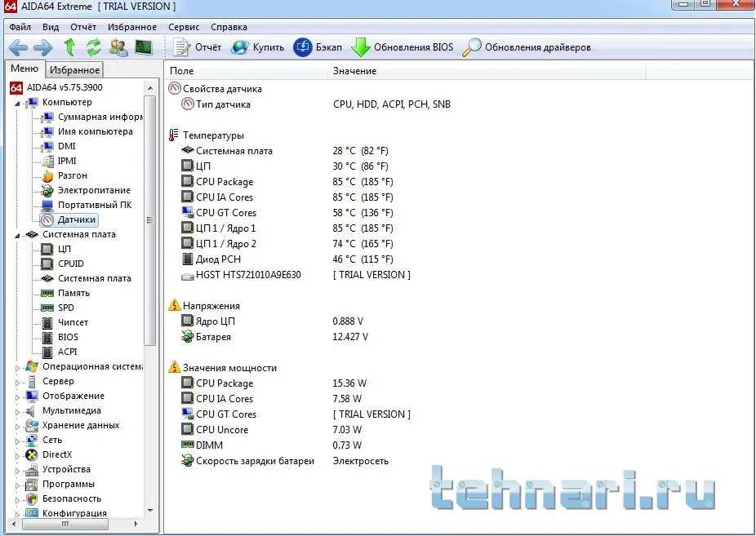Switch to the Избранное sidebar tab
The width and height of the screenshot is (756, 536).
pyautogui.click(x=75, y=70)
